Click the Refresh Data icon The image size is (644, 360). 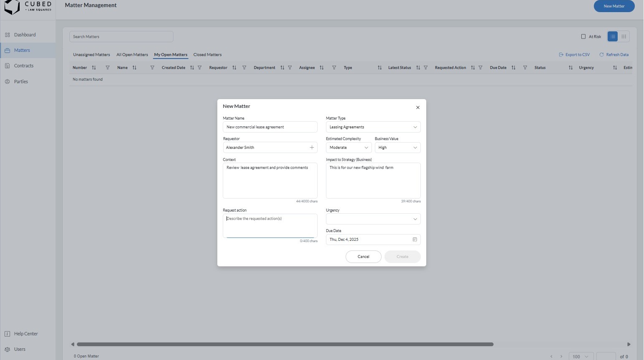pos(601,55)
